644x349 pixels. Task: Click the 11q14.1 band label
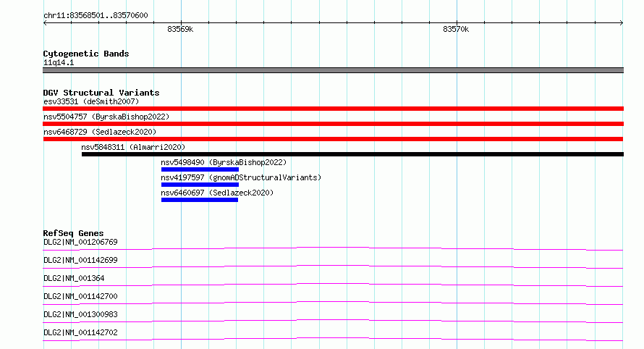[59, 62]
